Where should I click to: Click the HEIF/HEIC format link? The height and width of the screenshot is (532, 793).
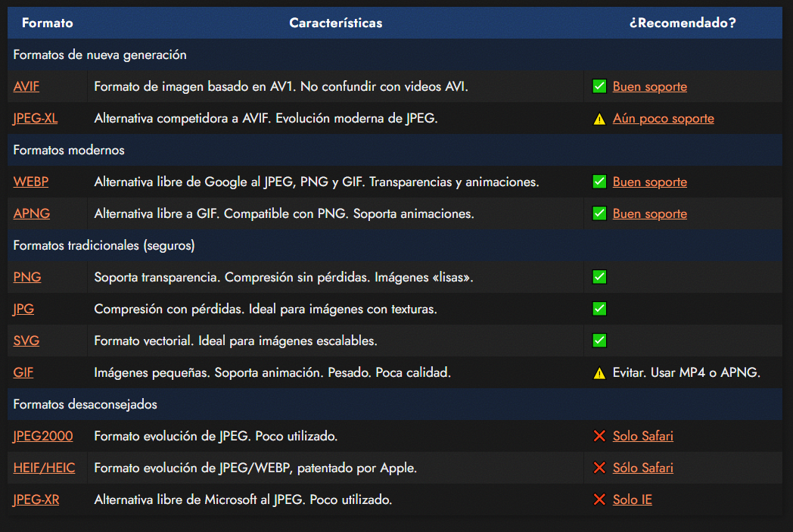(x=44, y=468)
